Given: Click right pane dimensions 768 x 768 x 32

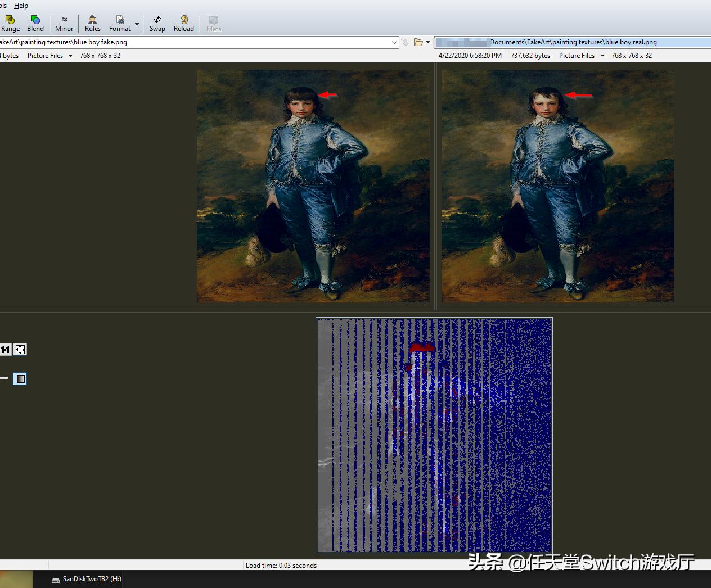Looking at the screenshot, I should click(x=632, y=56).
